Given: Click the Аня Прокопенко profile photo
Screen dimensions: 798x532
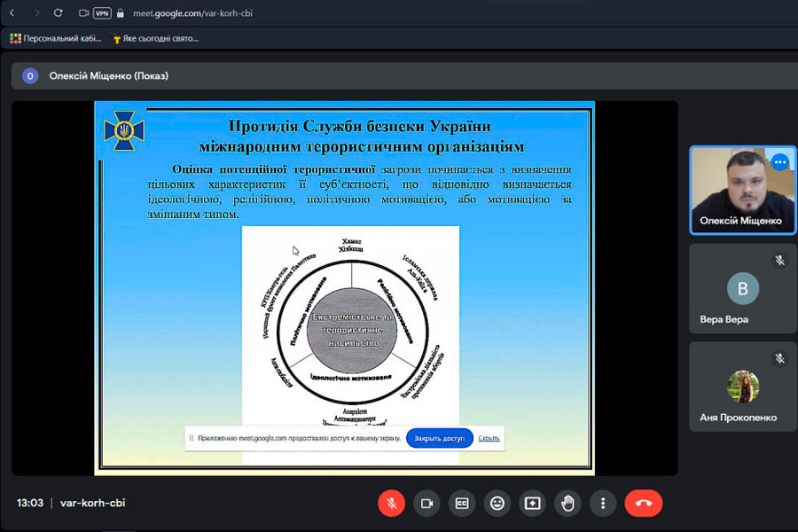Looking at the screenshot, I should pos(743,387).
